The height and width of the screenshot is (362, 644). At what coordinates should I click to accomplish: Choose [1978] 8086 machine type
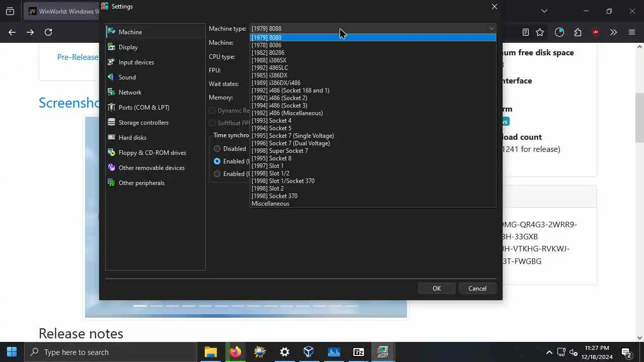click(x=373, y=45)
